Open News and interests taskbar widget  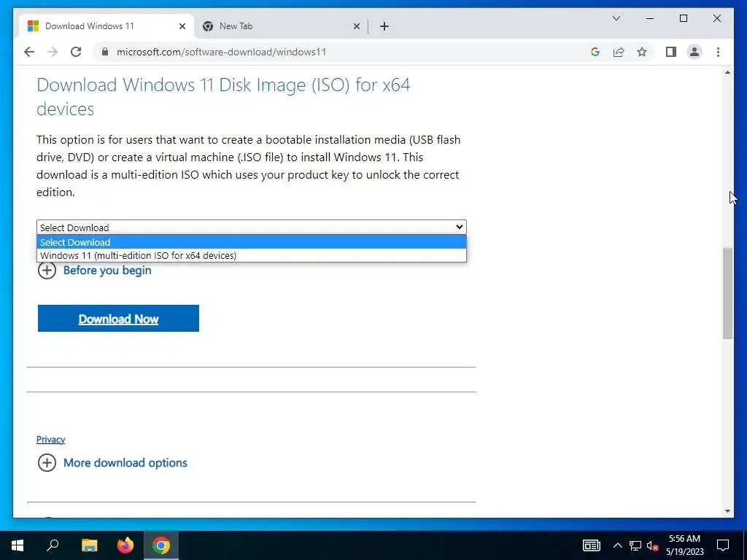(x=591, y=545)
